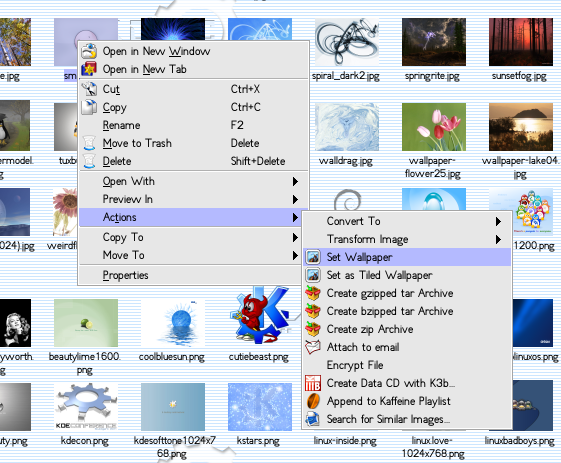Image resolution: width=561 pixels, height=463 pixels.
Task: Click the Open in New Tab icon
Action: point(89,69)
